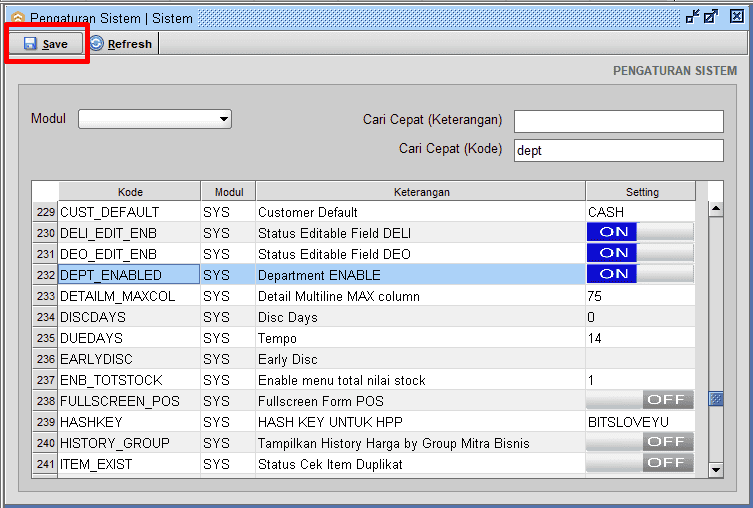Focus the Cari Cepat (Kode) field
753x508 pixels.
pos(619,150)
